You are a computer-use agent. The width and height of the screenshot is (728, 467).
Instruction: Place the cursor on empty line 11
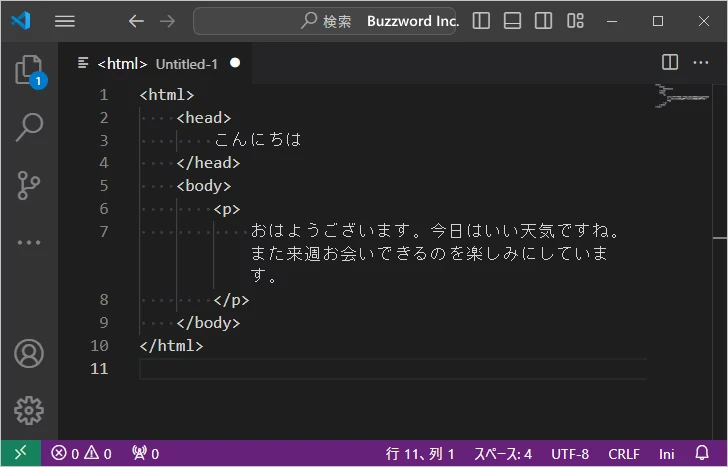pyautogui.click(x=393, y=369)
